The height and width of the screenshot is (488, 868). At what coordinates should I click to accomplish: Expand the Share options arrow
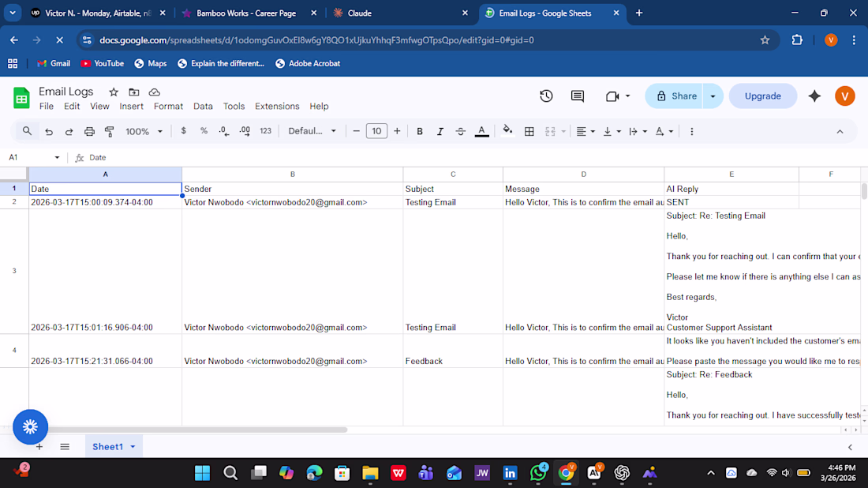pos(713,96)
